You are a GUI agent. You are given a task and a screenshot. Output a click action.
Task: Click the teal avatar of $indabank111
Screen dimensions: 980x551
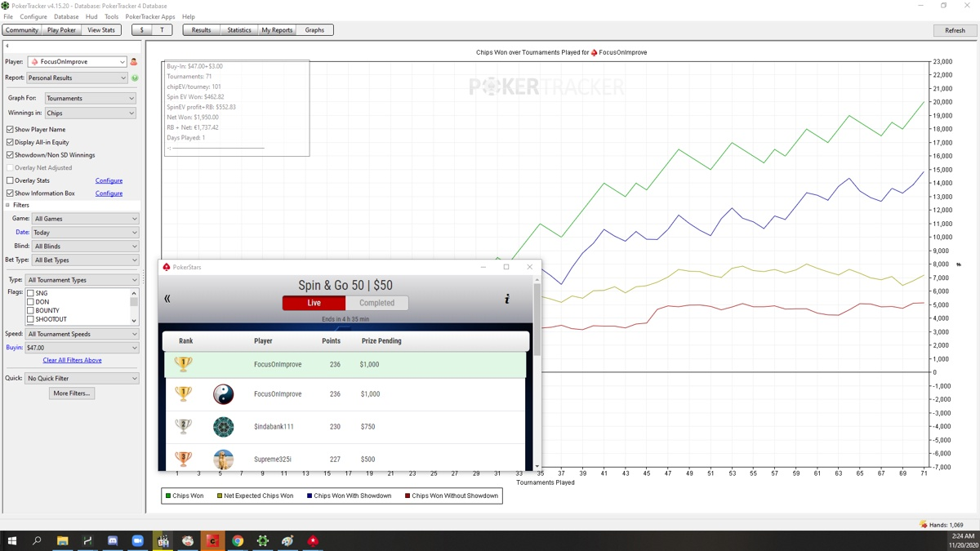[223, 427]
